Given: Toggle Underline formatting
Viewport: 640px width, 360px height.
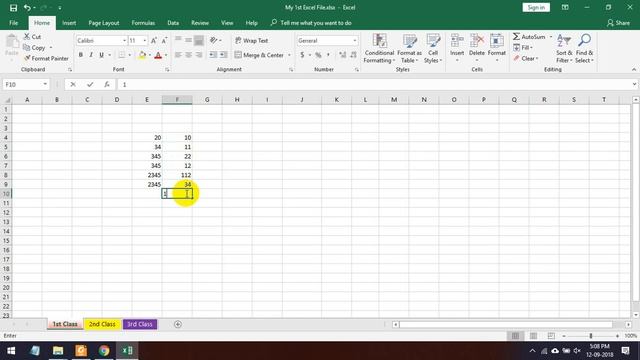Looking at the screenshot, I should point(101,55).
